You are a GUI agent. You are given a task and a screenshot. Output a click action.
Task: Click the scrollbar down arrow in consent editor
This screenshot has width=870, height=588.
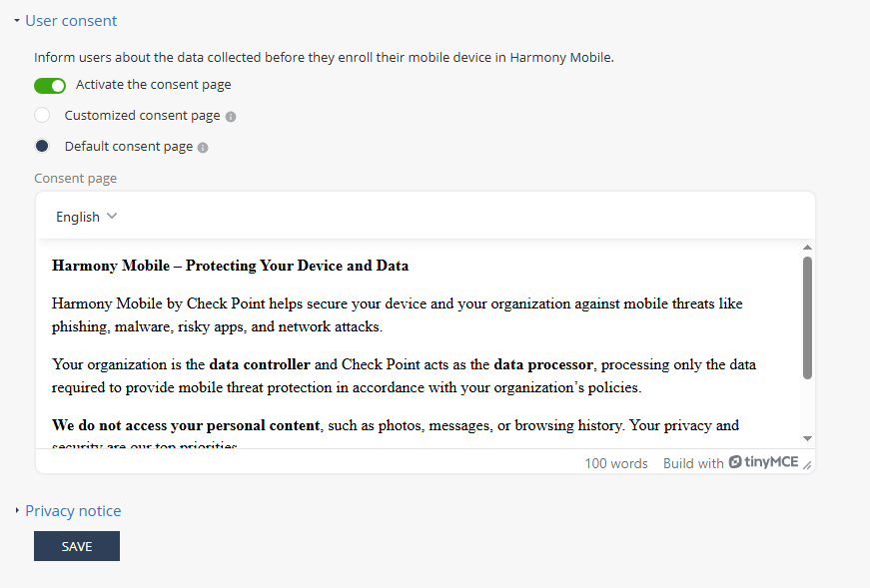point(808,439)
